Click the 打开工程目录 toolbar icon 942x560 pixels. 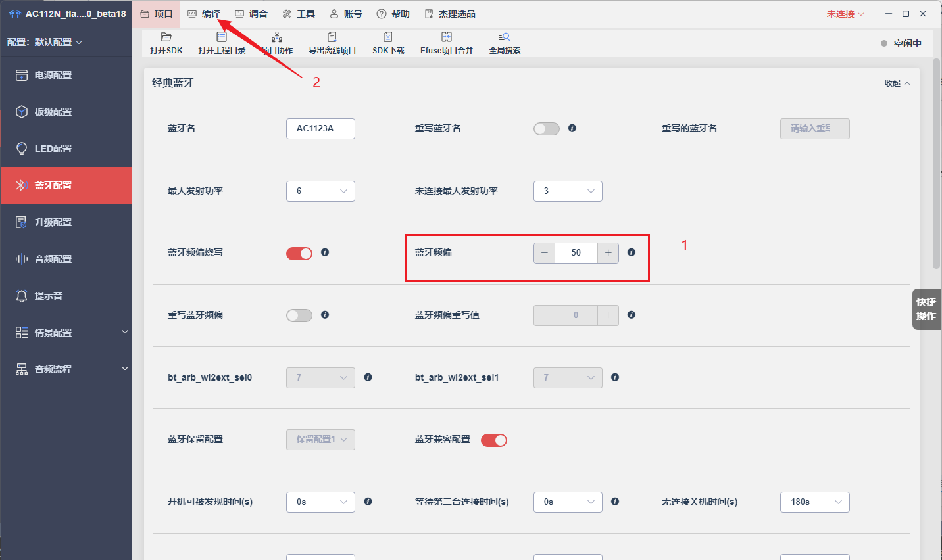point(222,43)
